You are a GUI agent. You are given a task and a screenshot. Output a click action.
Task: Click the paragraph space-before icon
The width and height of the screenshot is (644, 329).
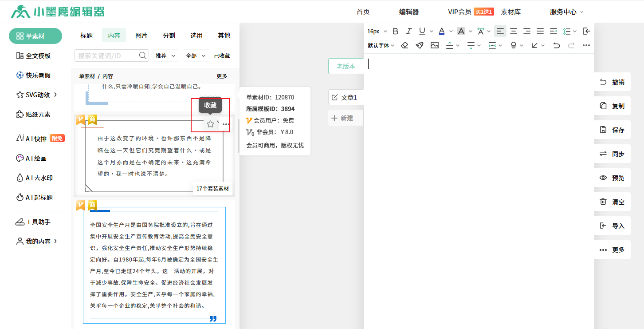pos(450,45)
